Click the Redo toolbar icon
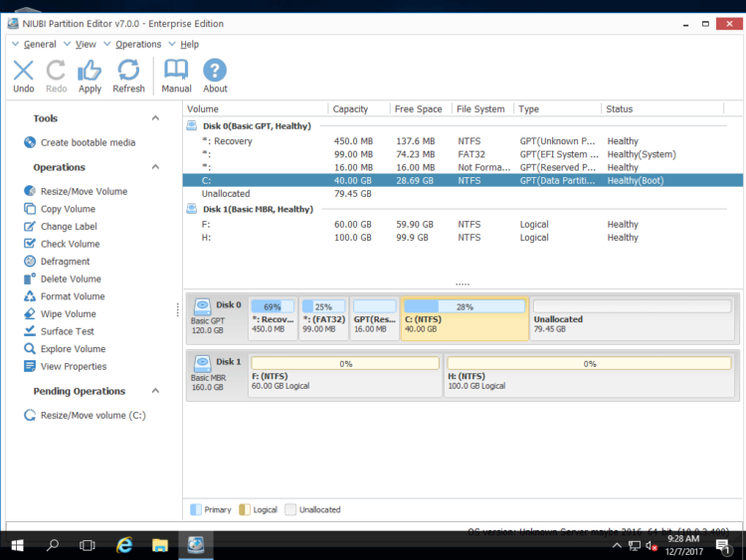The width and height of the screenshot is (746, 560). tap(56, 76)
